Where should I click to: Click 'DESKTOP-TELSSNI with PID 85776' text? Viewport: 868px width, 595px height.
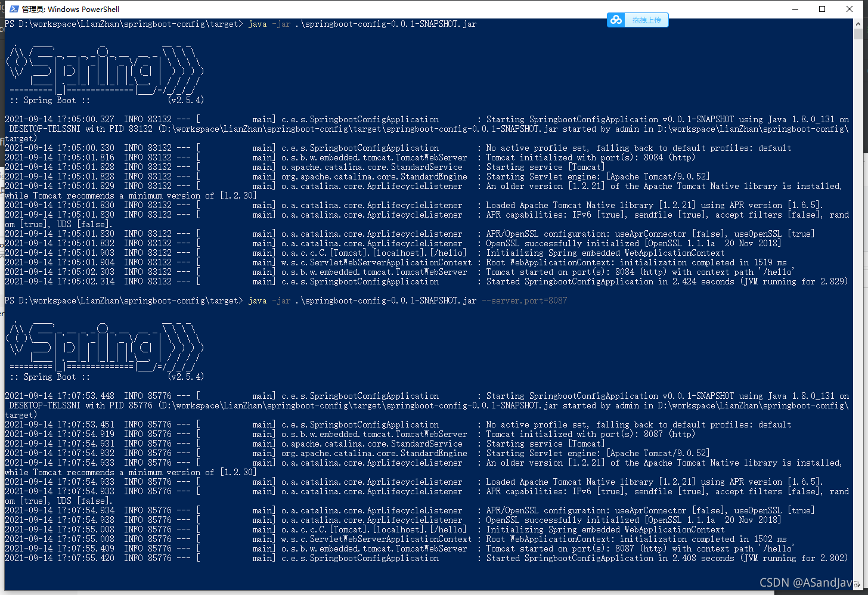pos(81,405)
